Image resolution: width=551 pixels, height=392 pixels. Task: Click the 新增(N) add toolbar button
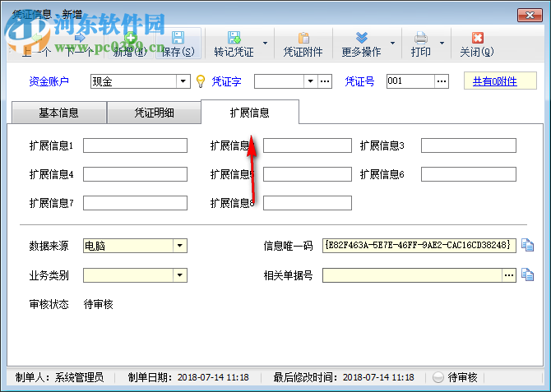[x=130, y=44]
